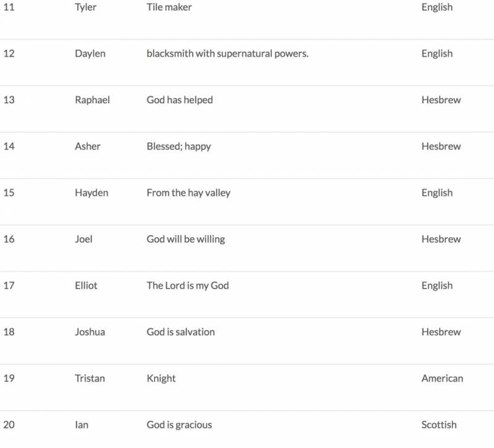Click the name Tristan

(90, 378)
